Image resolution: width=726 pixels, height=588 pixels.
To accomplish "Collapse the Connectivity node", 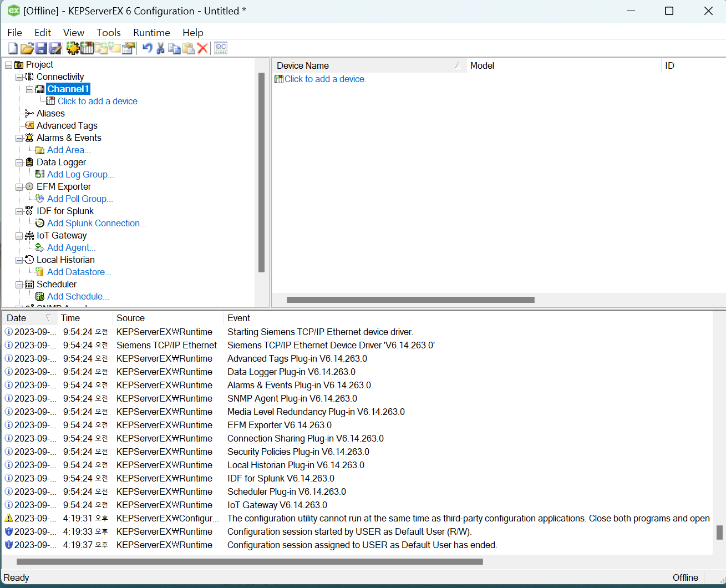I will point(19,77).
